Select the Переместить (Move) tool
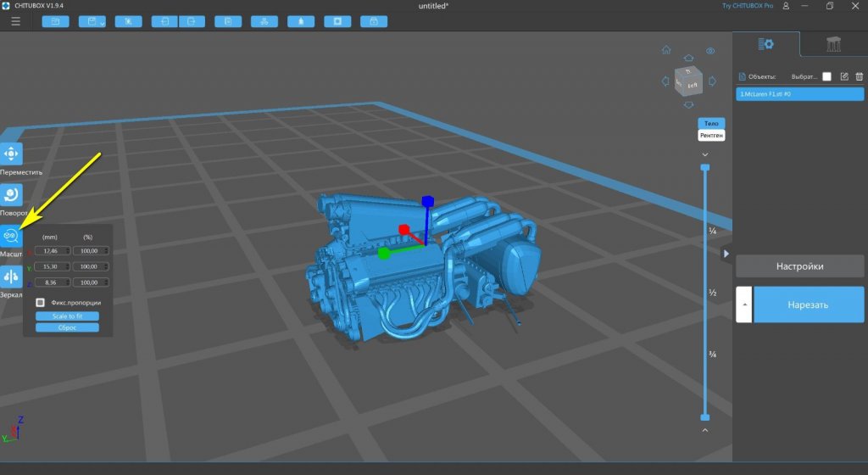 pyautogui.click(x=12, y=154)
